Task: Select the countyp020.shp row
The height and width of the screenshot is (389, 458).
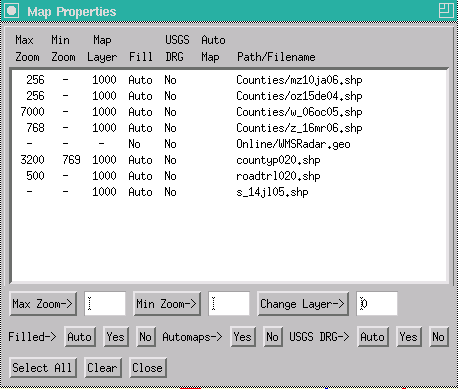Action: 229,160
